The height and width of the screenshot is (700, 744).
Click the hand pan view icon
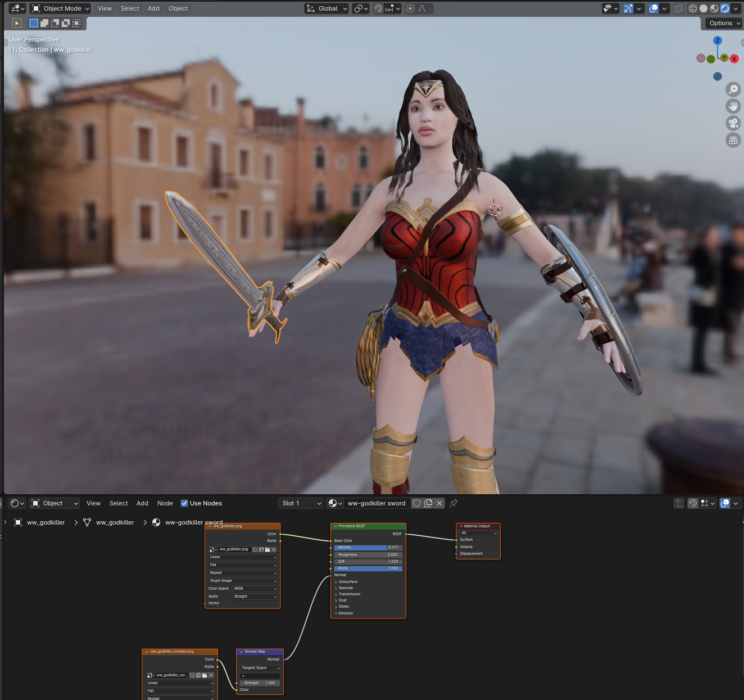pos(733,106)
